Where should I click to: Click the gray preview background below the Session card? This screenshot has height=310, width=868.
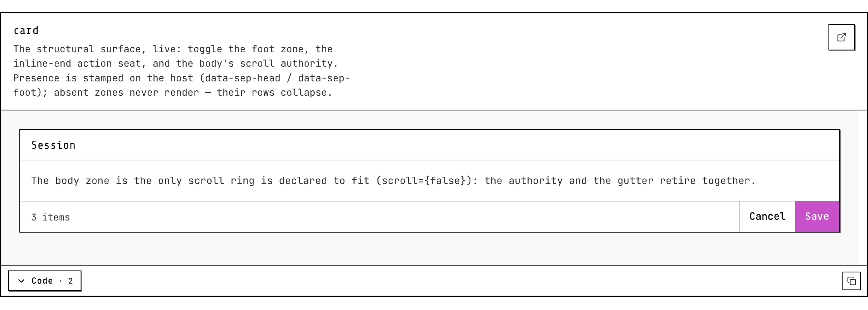point(430,249)
